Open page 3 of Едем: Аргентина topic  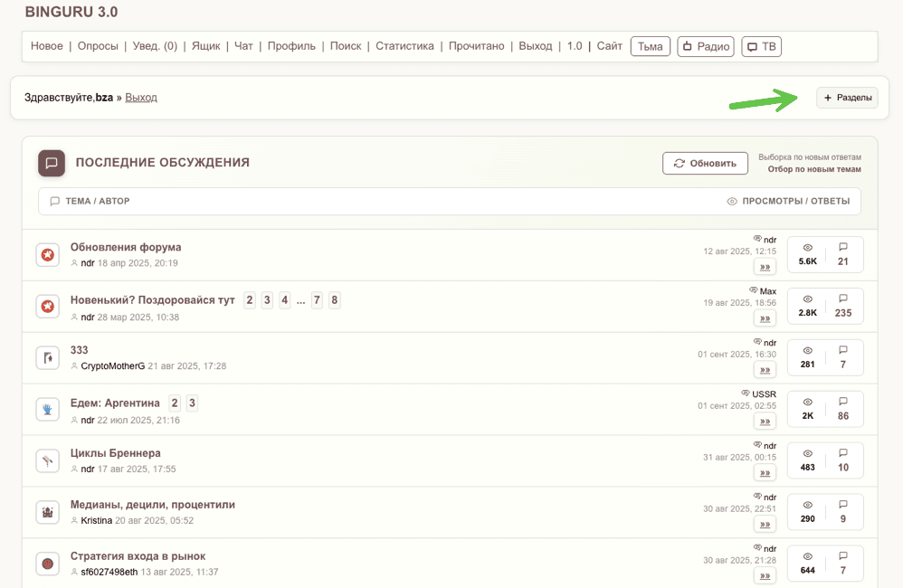tap(192, 403)
